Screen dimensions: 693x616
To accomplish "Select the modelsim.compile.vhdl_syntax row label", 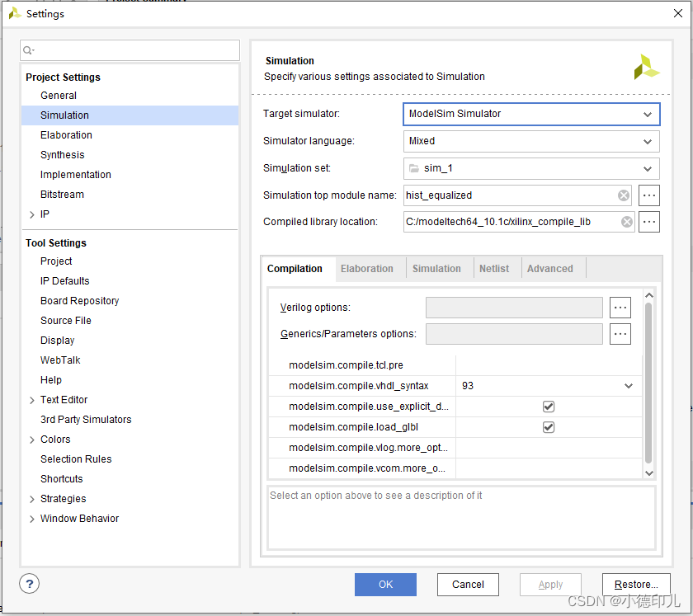I will (x=358, y=386).
